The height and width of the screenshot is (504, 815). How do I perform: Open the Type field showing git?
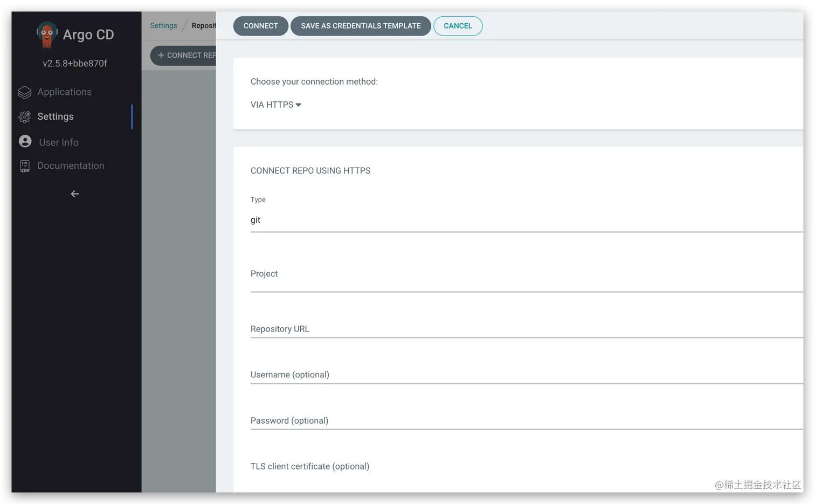tap(527, 220)
